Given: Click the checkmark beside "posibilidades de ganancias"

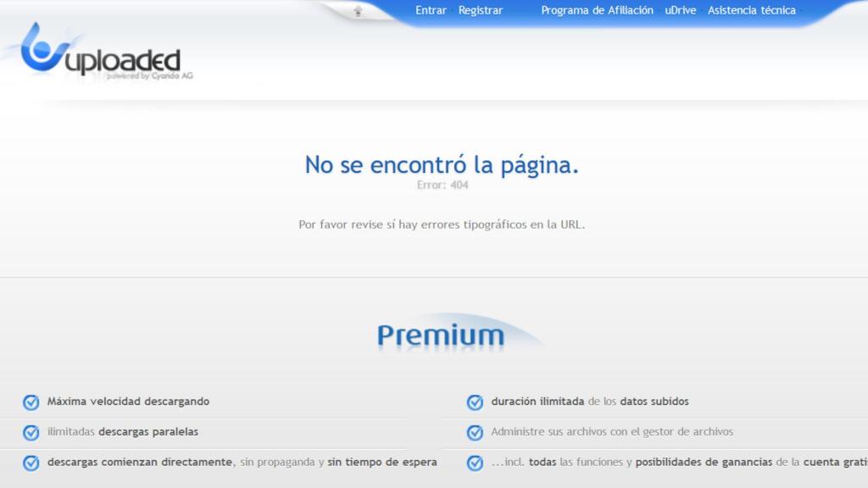Looking at the screenshot, I should pyautogui.click(x=473, y=462).
